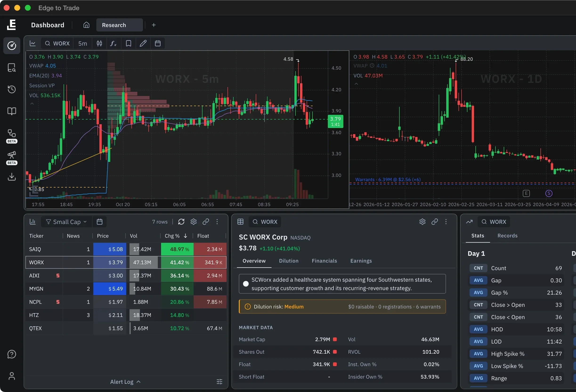Switch to the Research tab
Image resolution: width=576 pixels, height=392 pixels.
pyautogui.click(x=119, y=25)
